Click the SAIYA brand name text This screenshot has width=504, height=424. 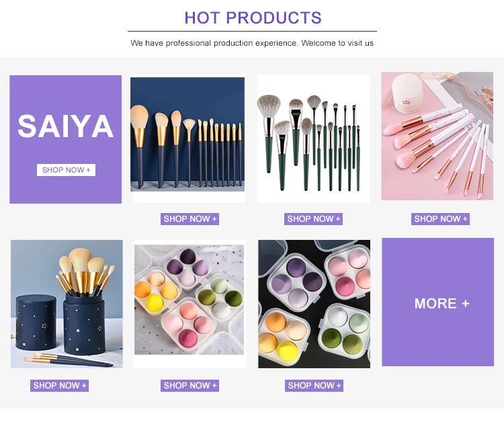66,126
